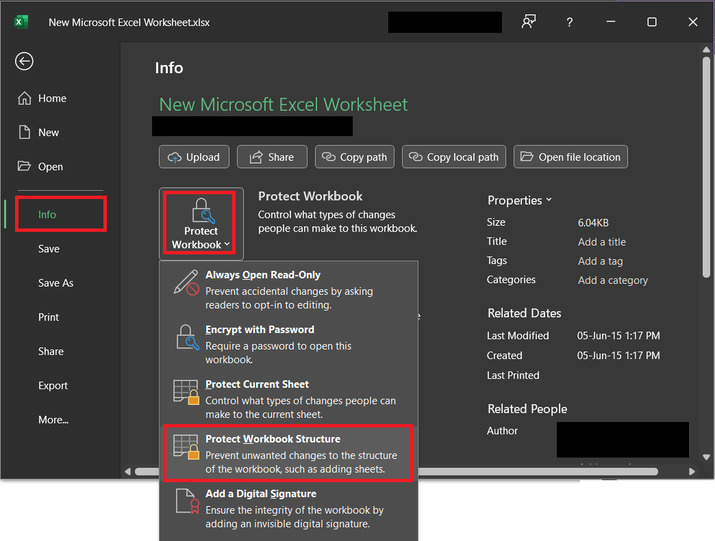Expand the Properties dropdown chevron
Screen dimensions: 715x541
tap(549, 200)
